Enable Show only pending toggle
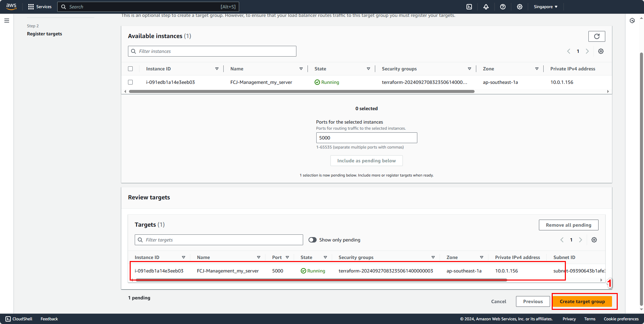This screenshot has width=644, height=324. (312, 239)
